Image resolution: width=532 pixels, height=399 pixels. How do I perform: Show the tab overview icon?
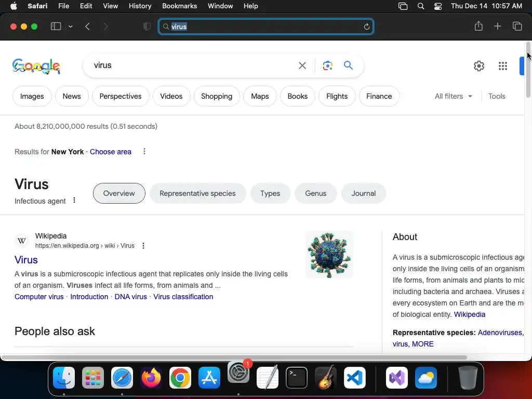click(x=517, y=26)
